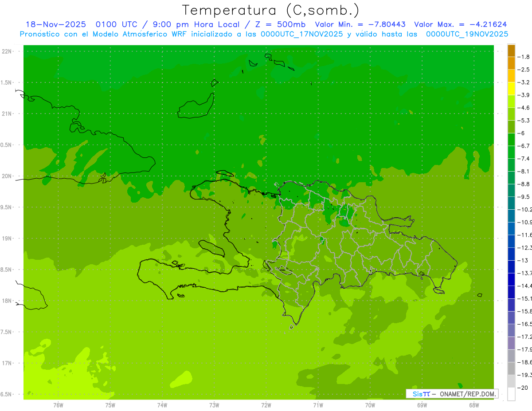Click legend swatch between -4.6 and -5.3
This screenshot has width=532, height=411.
(511, 114)
